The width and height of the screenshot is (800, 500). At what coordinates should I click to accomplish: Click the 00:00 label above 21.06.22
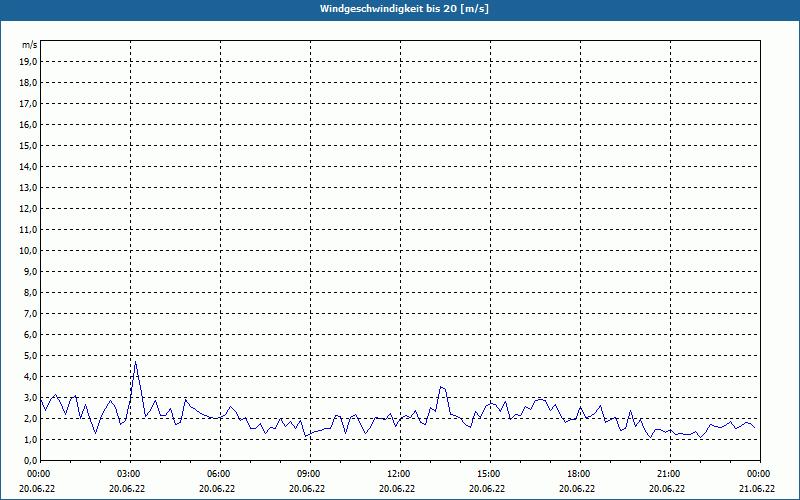coord(760,474)
